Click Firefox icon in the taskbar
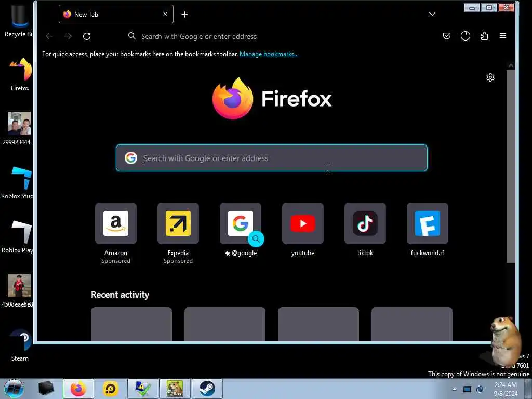The image size is (532, 399). pyautogui.click(x=78, y=389)
